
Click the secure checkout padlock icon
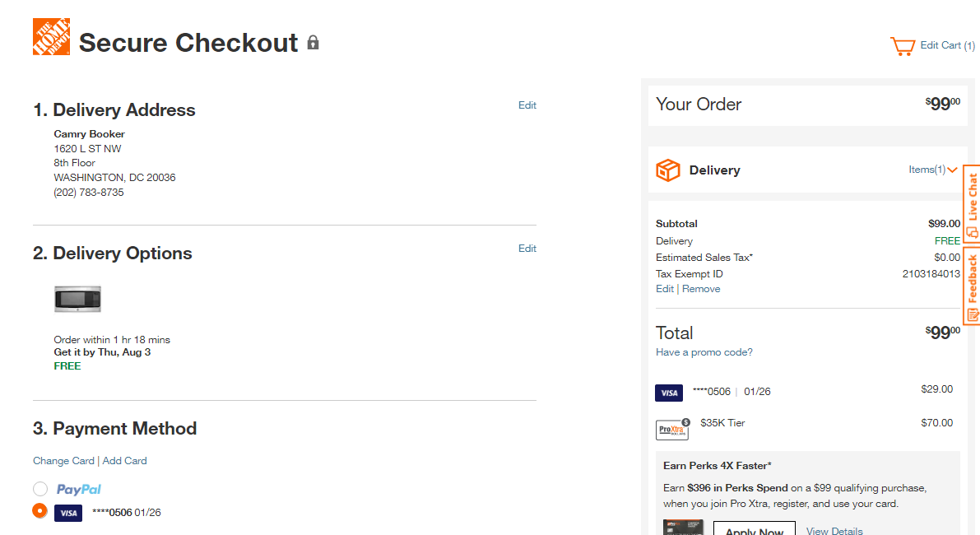(x=314, y=43)
